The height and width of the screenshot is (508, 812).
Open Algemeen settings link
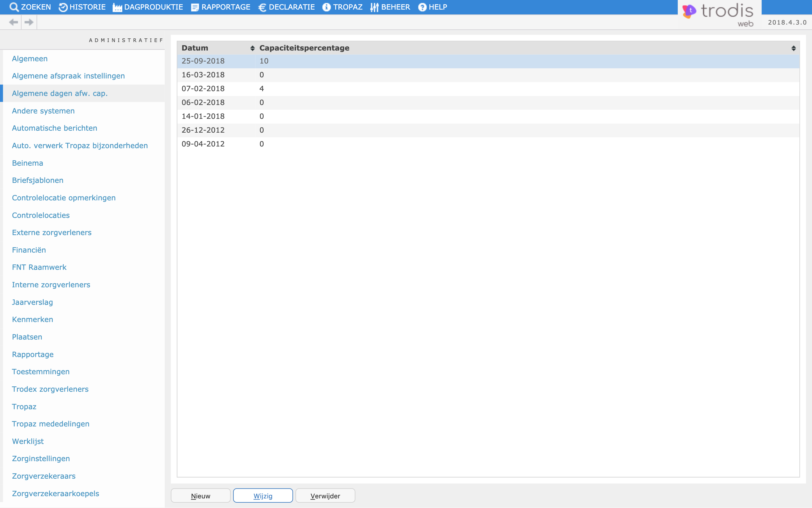(x=30, y=58)
